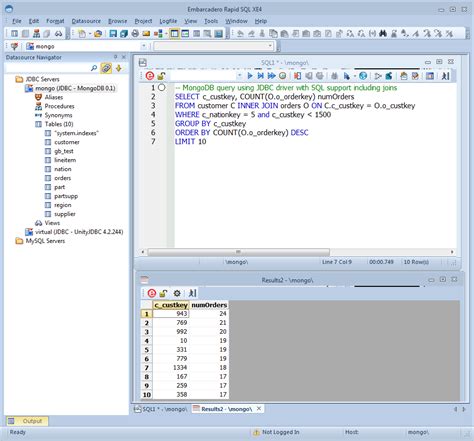Image resolution: width=474 pixels, height=441 pixels.
Task: Click the Execute Script double-arrow icon
Action: [x=271, y=76]
